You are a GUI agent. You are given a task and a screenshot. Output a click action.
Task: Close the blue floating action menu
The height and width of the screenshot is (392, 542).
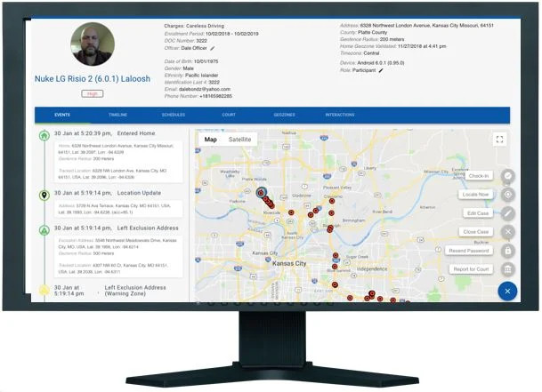tap(507, 291)
